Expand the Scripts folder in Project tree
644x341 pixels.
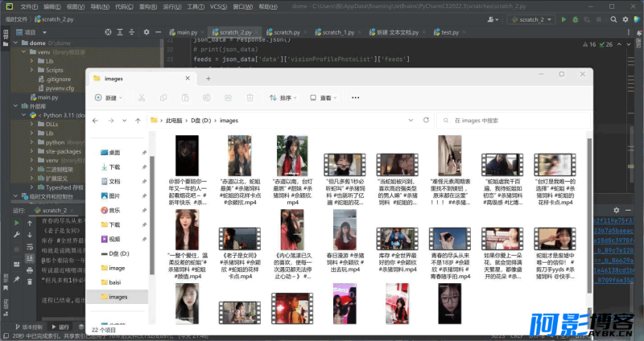[31, 70]
